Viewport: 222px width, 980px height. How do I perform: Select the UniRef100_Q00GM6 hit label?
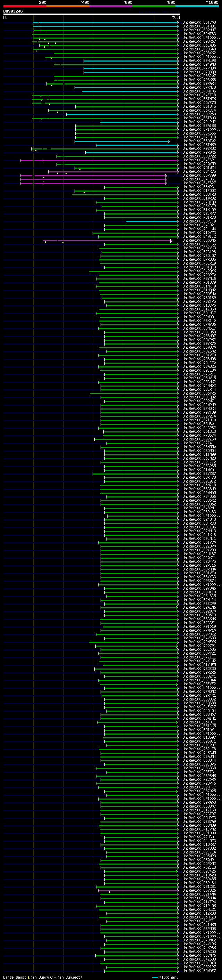tap(199, 241)
